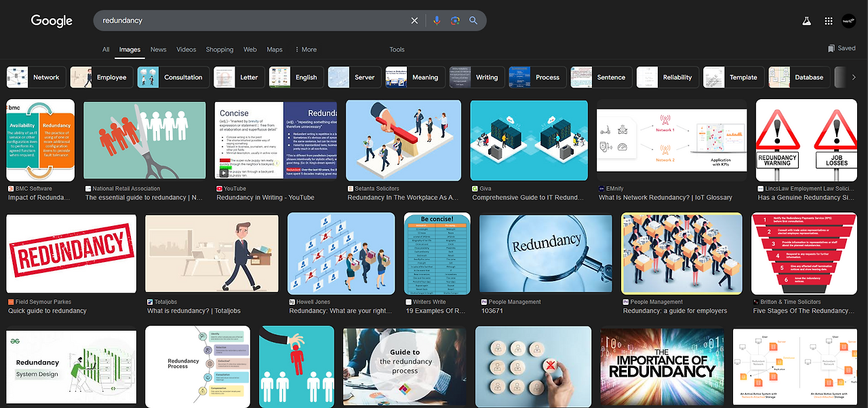
Task: Click Britton & Time Solicitors source name
Action: [x=791, y=302]
